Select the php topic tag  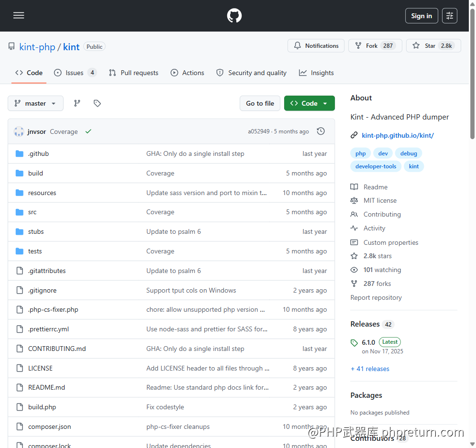360,153
